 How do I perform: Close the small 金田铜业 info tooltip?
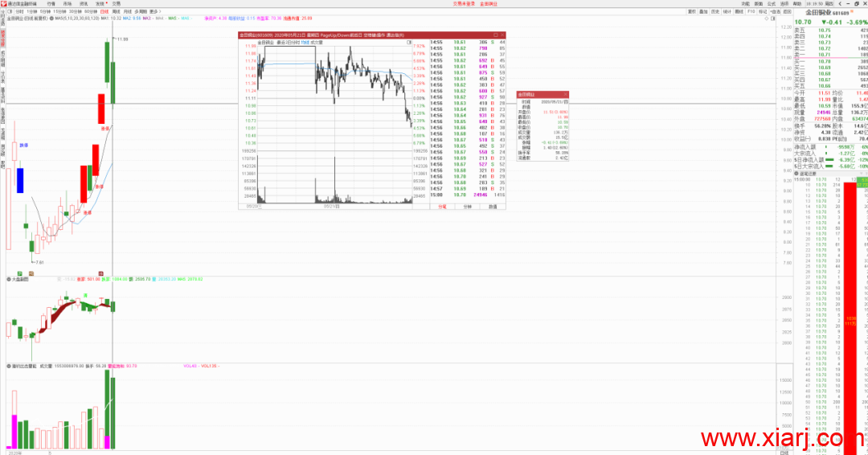(565, 95)
